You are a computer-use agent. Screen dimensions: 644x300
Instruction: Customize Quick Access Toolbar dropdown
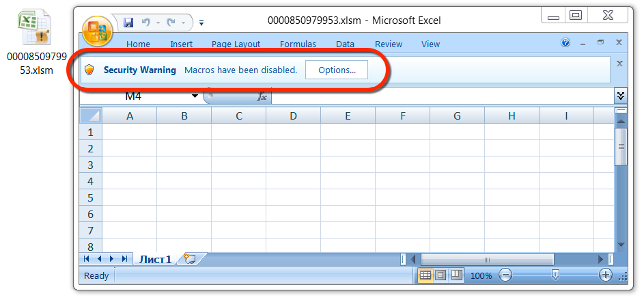coord(201,23)
